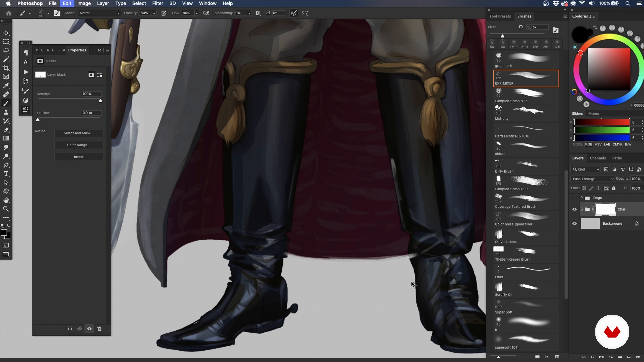The width and height of the screenshot is (644, 362).
Task: Select the Gradient tool
Action: pos(6,138)
